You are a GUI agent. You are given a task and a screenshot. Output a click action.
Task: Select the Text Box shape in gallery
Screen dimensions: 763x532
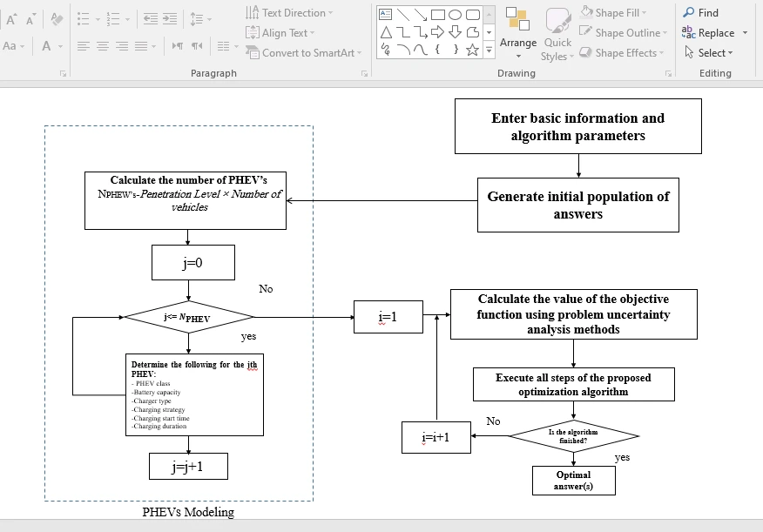(x=386, y=14)
